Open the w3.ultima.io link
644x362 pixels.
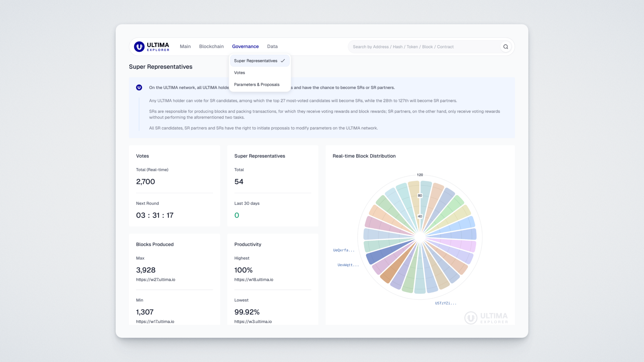click(x=253, y=321)
